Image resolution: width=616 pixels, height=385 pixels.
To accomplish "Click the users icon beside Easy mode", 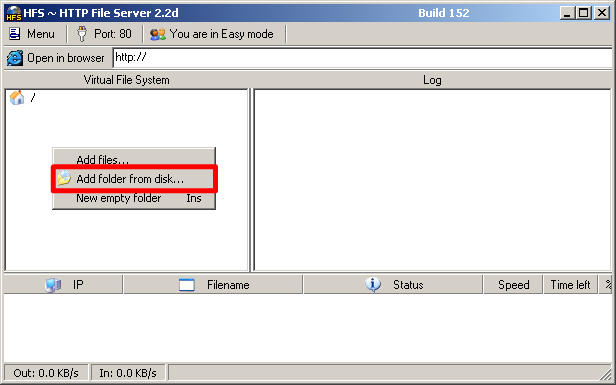I will 158,34.
